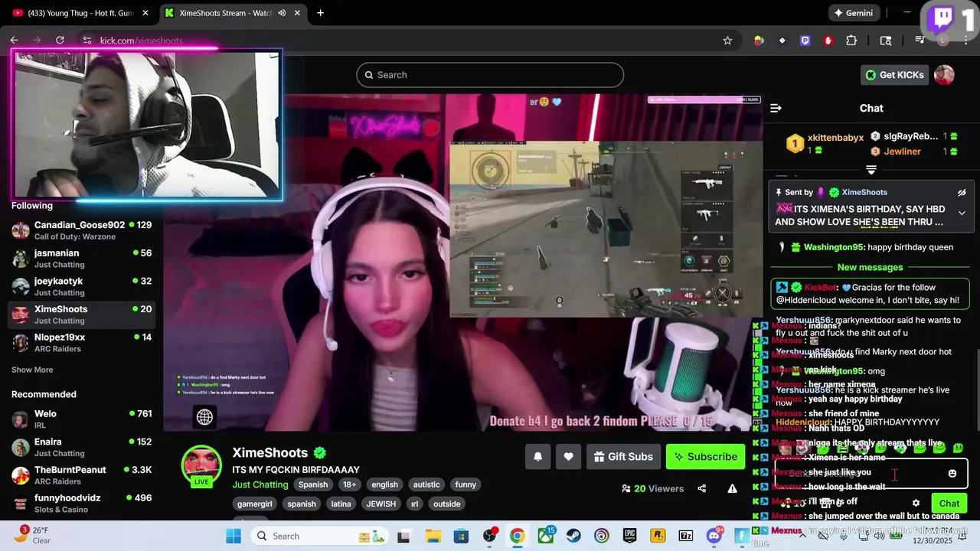The height and width of the screenshot is (551, 980).
Task: Open recommended channel Enaira
Action: (x=81, y=447)
